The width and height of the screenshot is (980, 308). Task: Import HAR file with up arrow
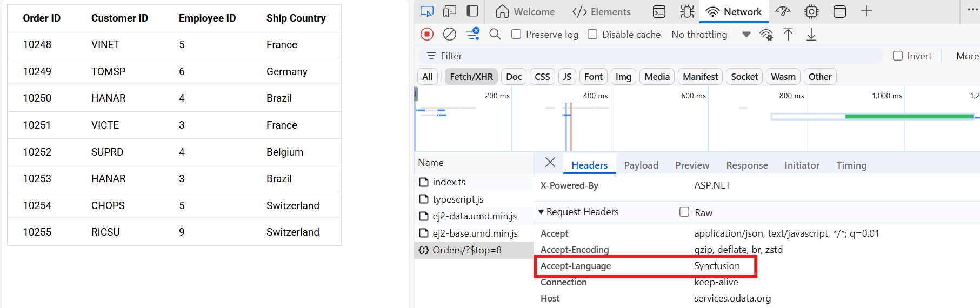point(788,35)
